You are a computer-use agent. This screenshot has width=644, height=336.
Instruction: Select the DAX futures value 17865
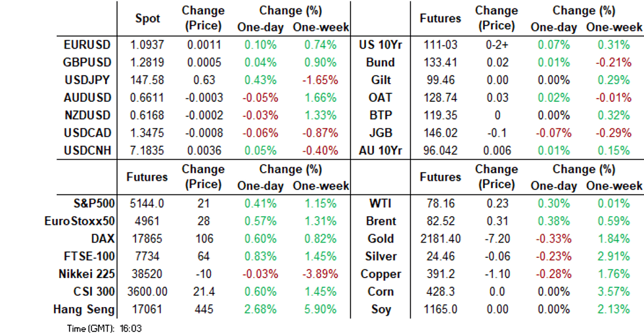147,239
